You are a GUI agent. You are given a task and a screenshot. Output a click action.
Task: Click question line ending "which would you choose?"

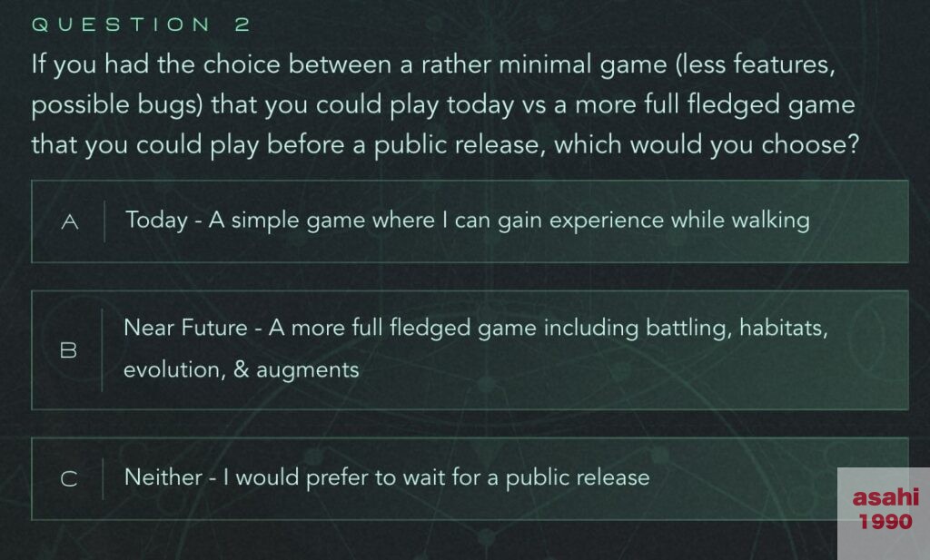(445, 145)
